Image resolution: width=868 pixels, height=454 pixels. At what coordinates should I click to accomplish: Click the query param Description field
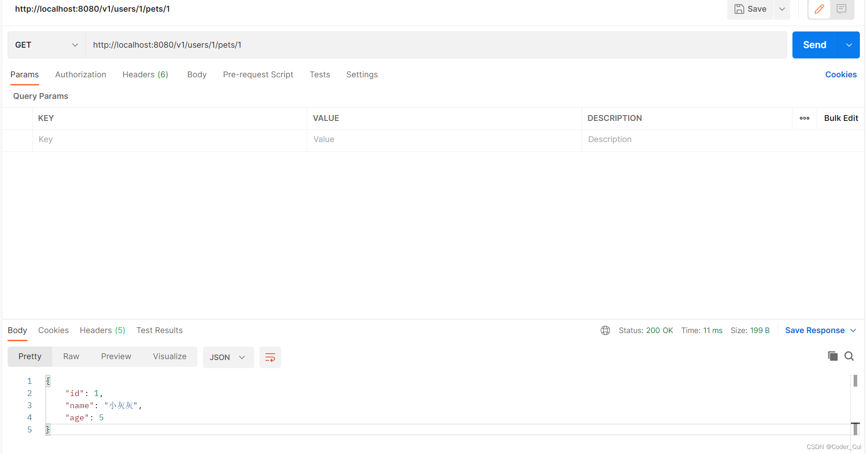tap(687, 140)
